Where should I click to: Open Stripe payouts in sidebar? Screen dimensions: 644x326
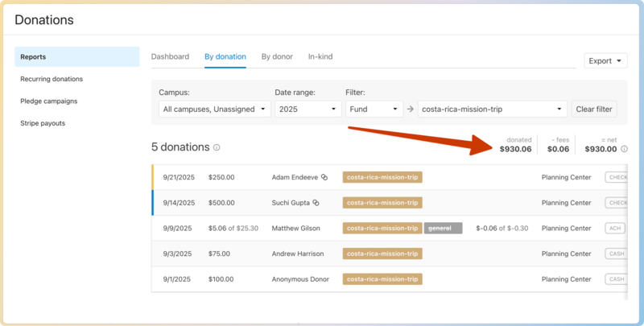coord(43,123)
